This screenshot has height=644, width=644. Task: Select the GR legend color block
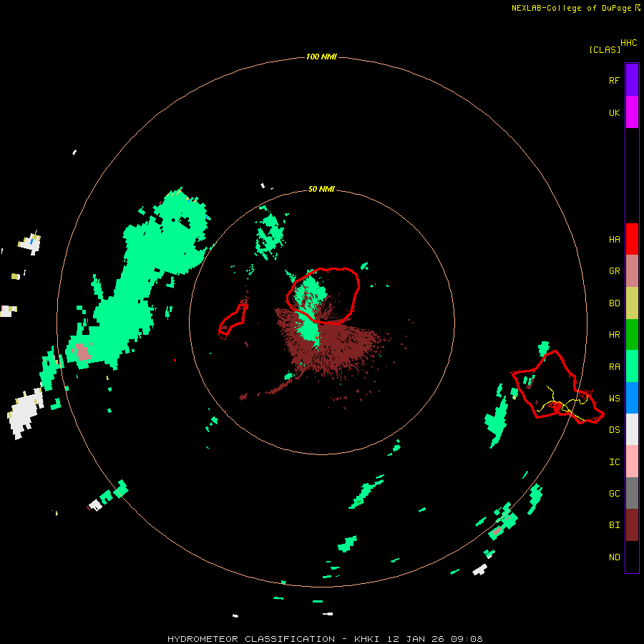tap(632, 271)
